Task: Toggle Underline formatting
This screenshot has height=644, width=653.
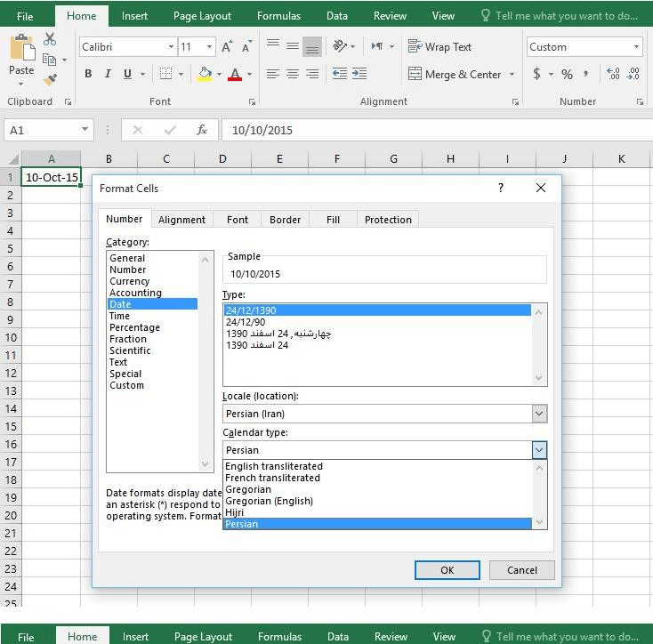Action: (x=128, y=74)
